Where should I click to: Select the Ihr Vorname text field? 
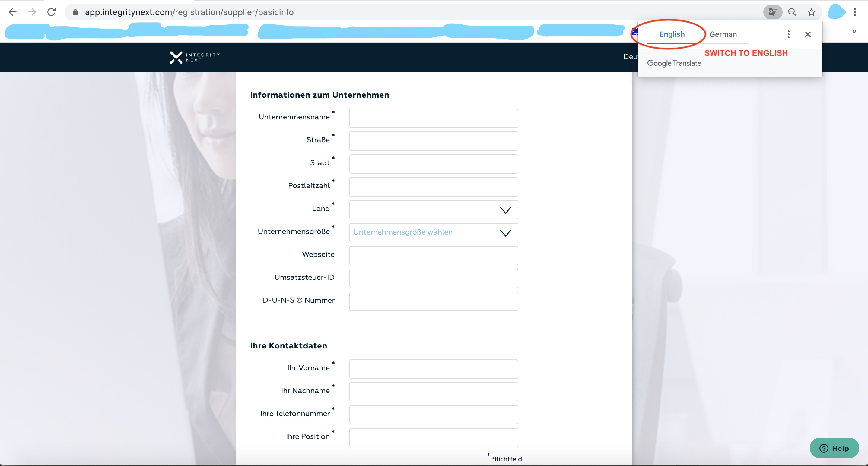coord(433,369)
